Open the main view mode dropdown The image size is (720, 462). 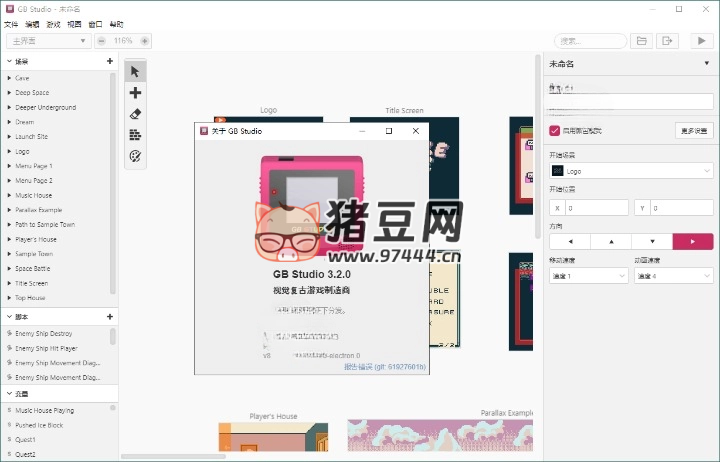tap(49, 41)
